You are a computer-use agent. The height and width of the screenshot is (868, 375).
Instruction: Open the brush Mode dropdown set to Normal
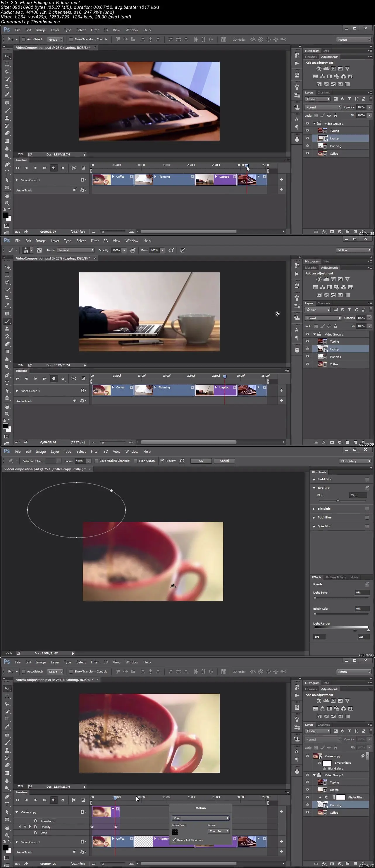click(75, 250)
